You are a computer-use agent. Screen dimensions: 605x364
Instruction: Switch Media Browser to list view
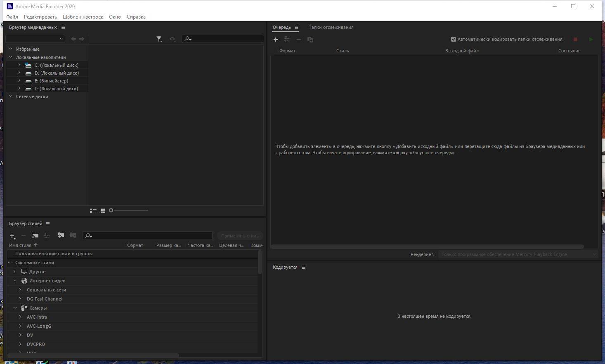point(93,211)
